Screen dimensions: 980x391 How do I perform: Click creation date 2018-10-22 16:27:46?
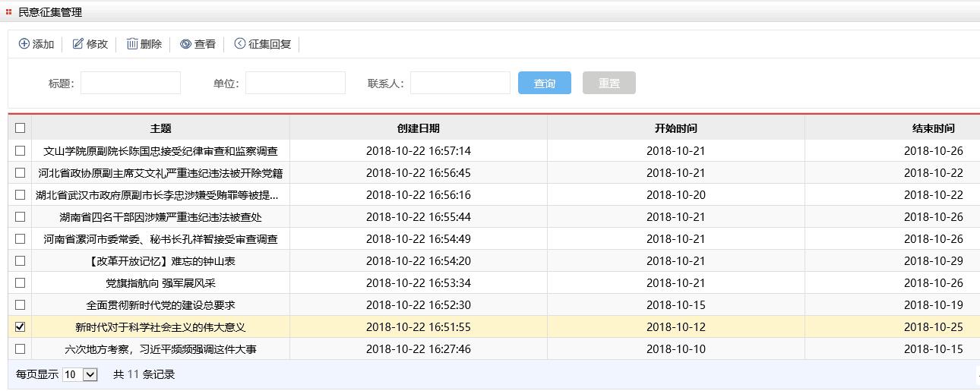tap(419, 349)
